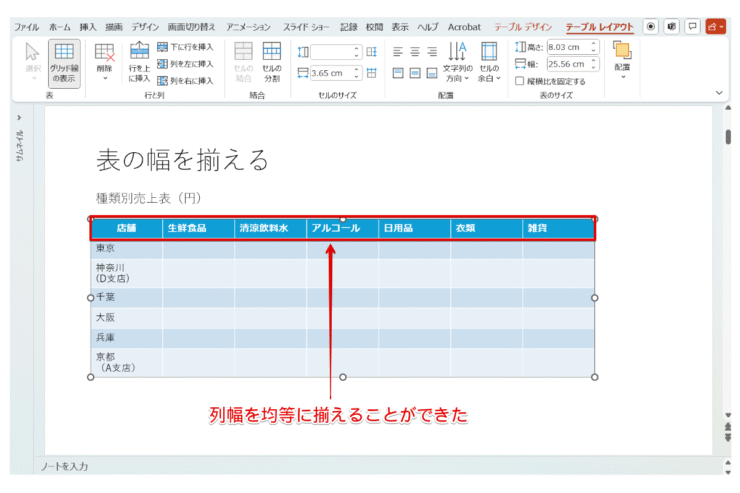Click distribute columns evenly icon
Viewport: 740px width, 493px height.
tap(372, 73)
